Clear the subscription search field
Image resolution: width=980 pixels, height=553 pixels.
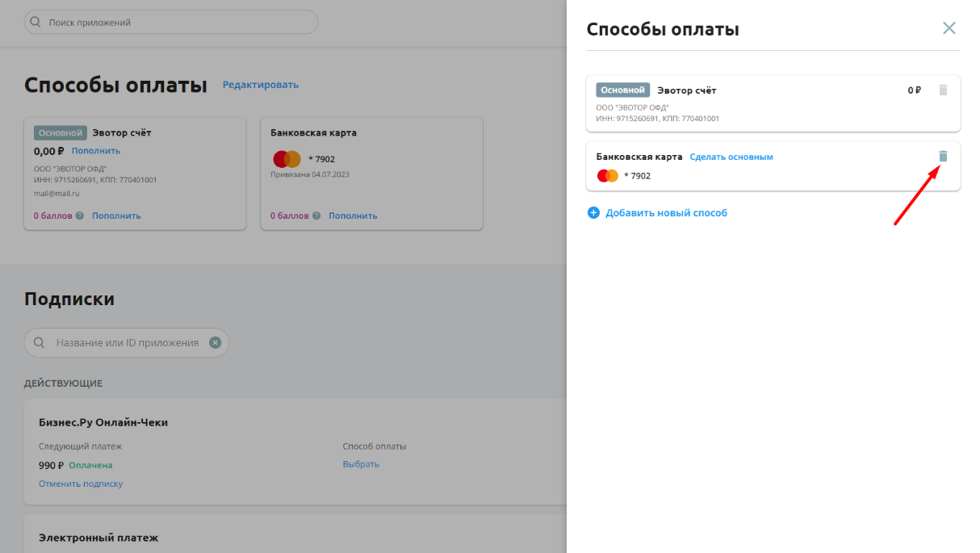click(215, 342)
